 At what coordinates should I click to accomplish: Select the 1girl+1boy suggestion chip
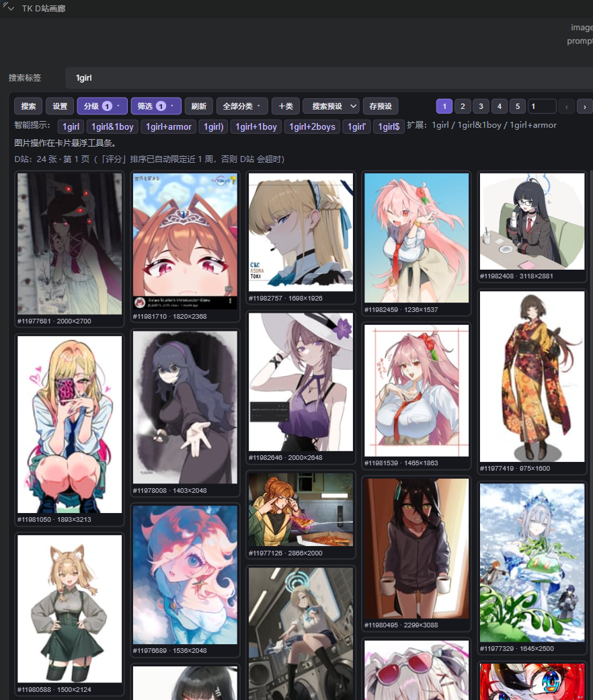256,127
